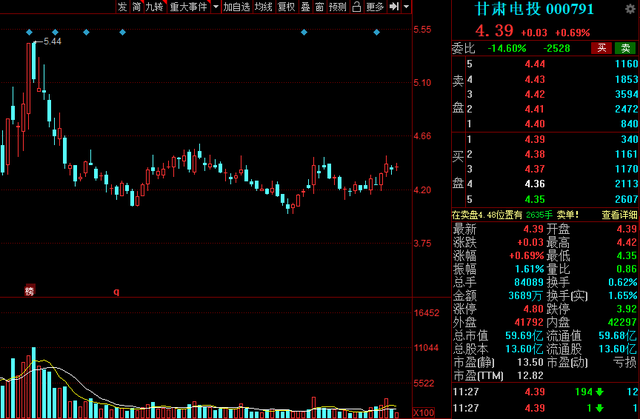Add the stock via 加自选
The image size is (640, 419).
(237, 7)
